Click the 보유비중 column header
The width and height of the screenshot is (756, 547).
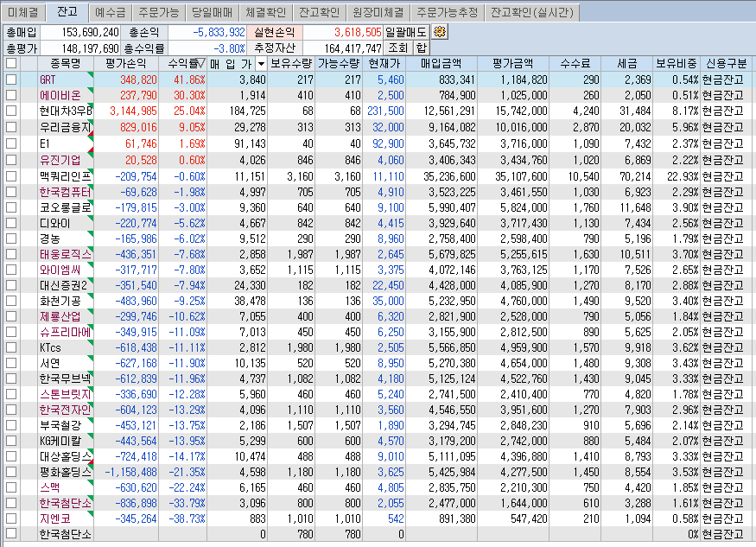677,63
